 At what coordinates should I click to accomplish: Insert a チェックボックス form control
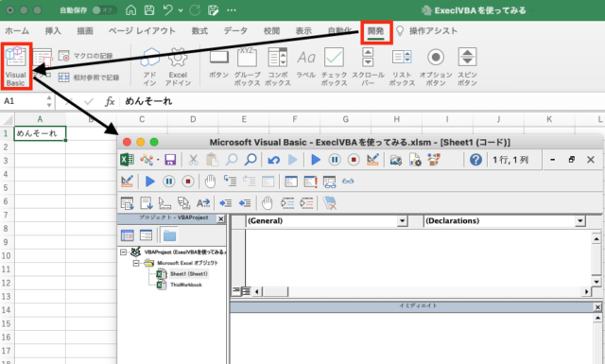click(334, 66)
